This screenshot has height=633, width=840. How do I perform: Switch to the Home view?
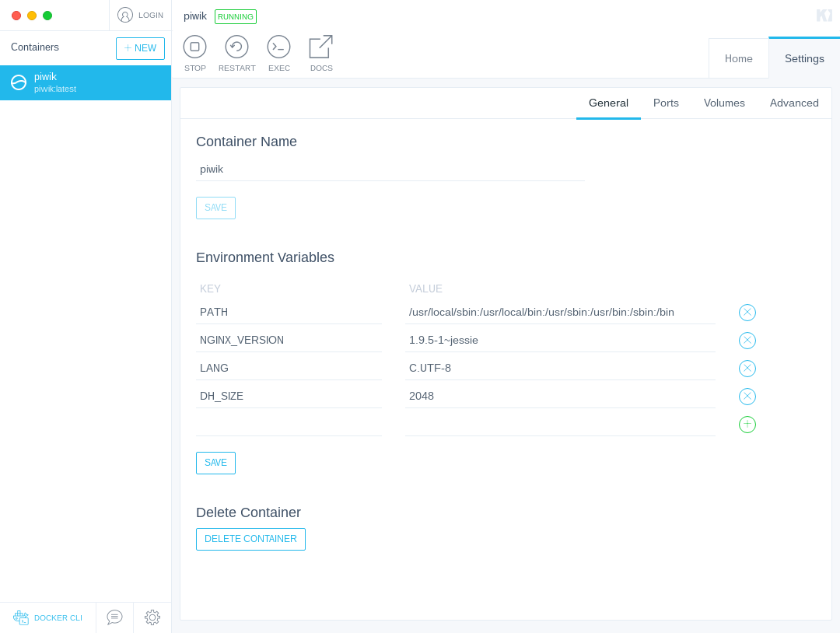[x=738, y=58]
